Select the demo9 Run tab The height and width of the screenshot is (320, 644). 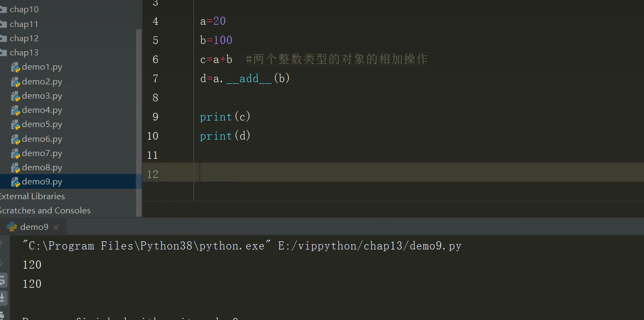tap(34, 227)
